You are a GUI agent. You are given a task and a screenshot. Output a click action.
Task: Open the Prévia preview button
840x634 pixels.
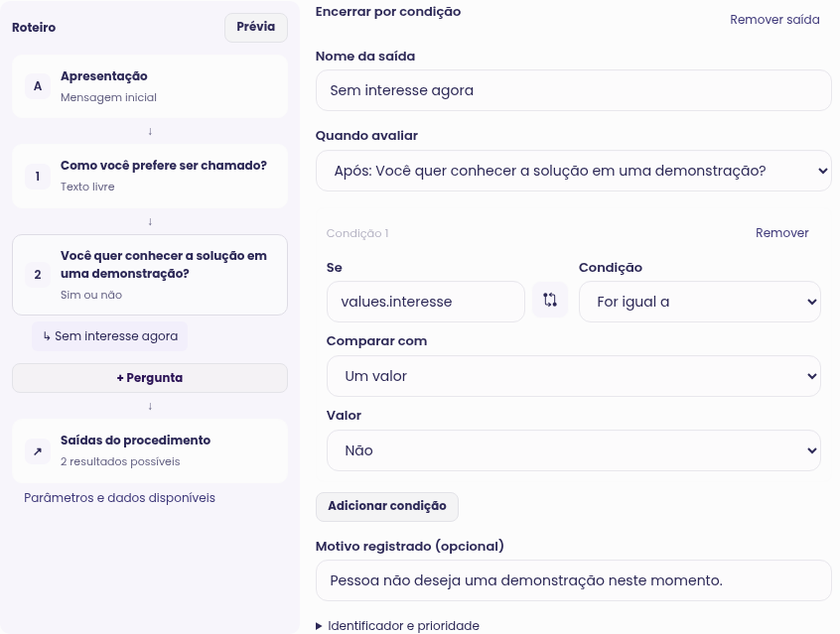coord(256,28)
